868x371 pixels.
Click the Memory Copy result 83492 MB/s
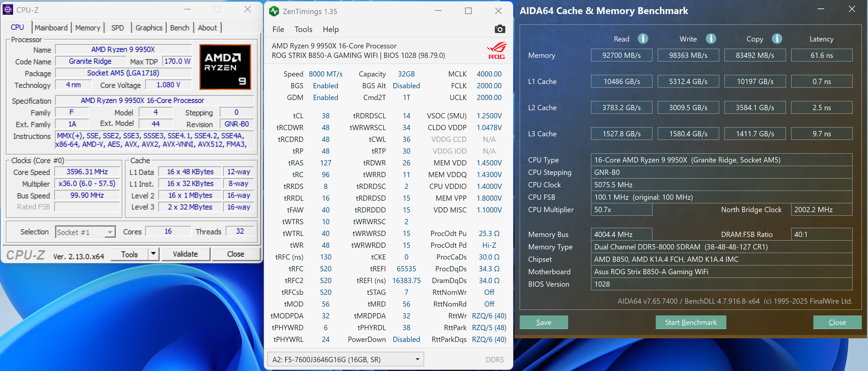tap(755, 55)
